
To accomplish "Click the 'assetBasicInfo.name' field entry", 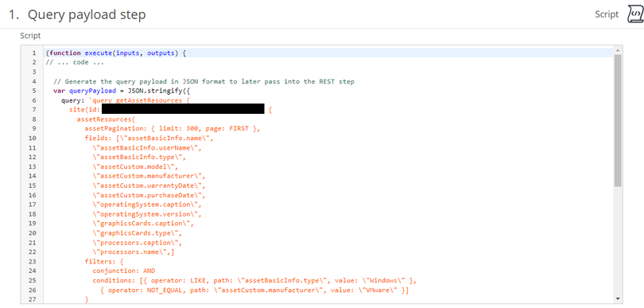I will pos(165,138).
